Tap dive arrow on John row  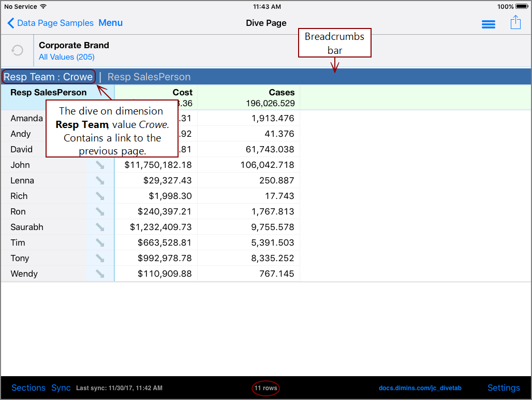click(x=100, y=165)
